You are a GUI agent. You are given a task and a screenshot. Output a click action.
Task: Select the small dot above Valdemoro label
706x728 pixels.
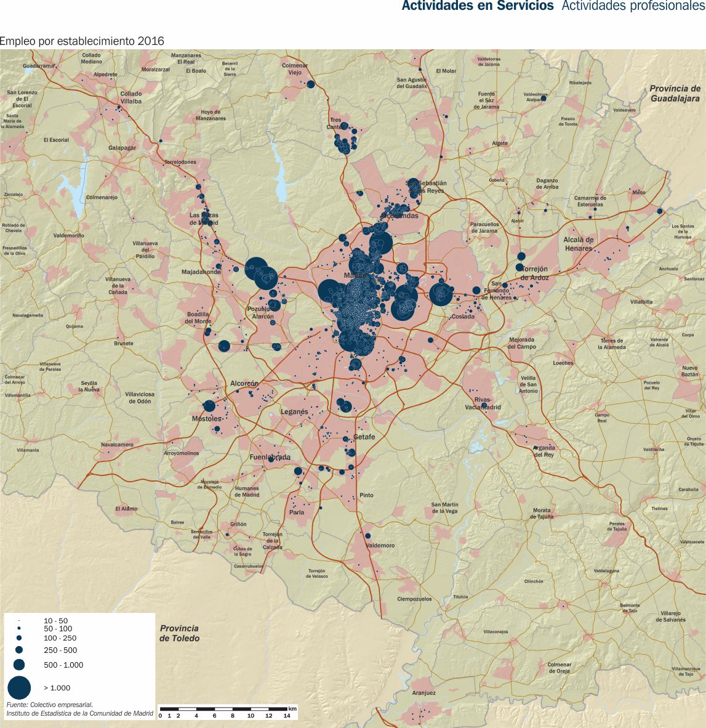click(x=368, y=536)
